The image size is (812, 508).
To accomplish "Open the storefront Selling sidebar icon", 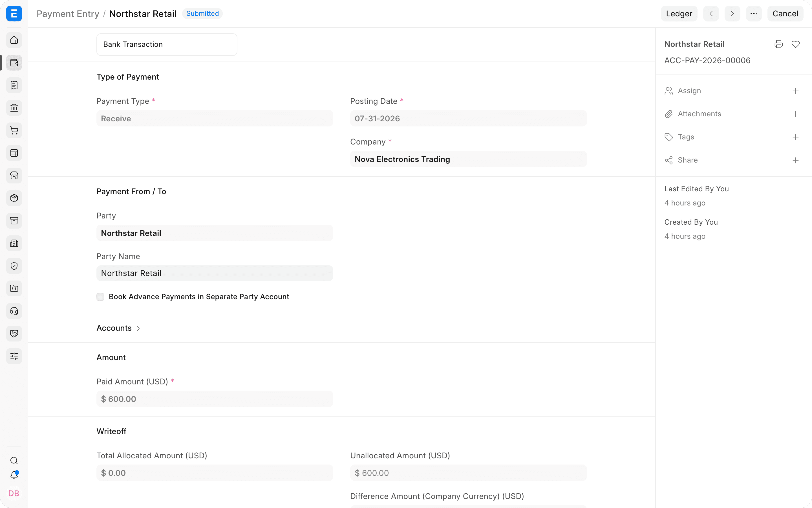I will [14, 175].
